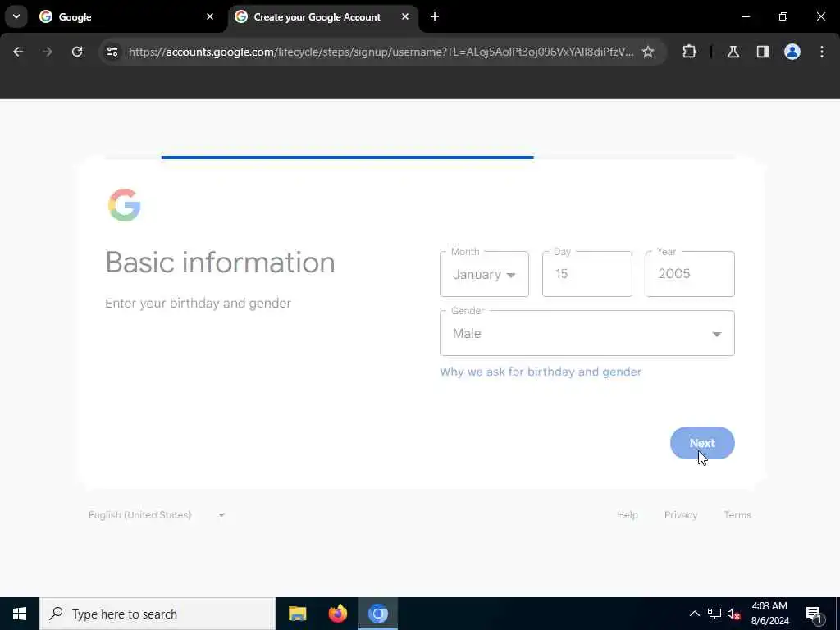The image size is (840, 630).
Task: Go back to the previous page
Action: pos(18,52)
